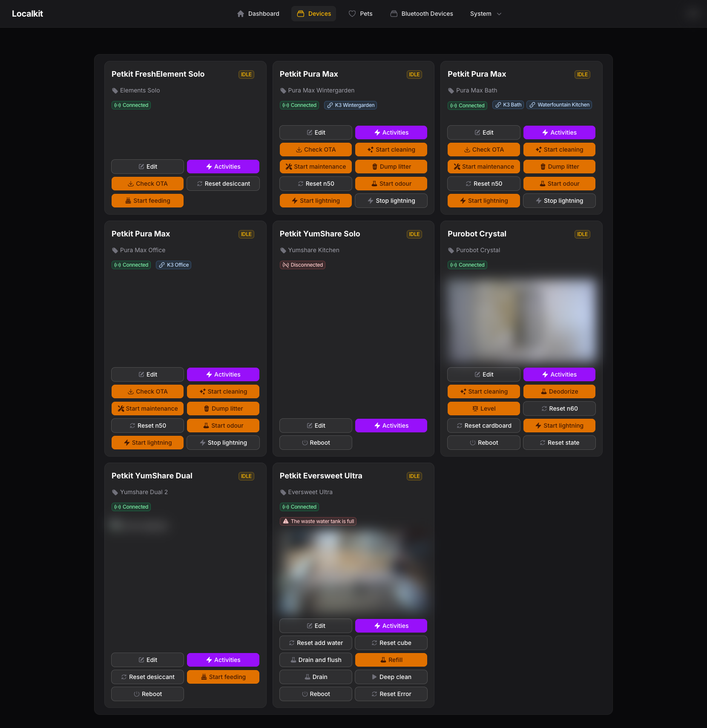
Task: Stop lightning on Pura Max Office
Action: (223, 443)
